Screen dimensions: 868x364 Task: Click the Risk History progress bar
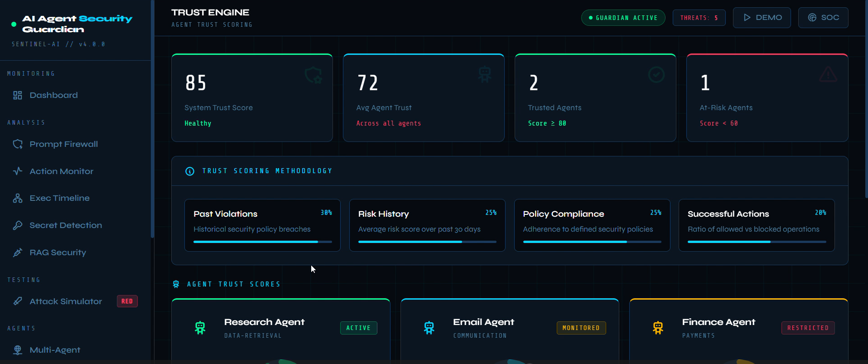tap(427, 242)
